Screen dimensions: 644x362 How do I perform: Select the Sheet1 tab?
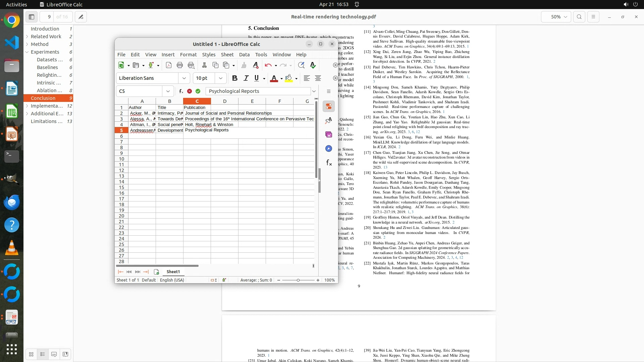pos(173,272)
